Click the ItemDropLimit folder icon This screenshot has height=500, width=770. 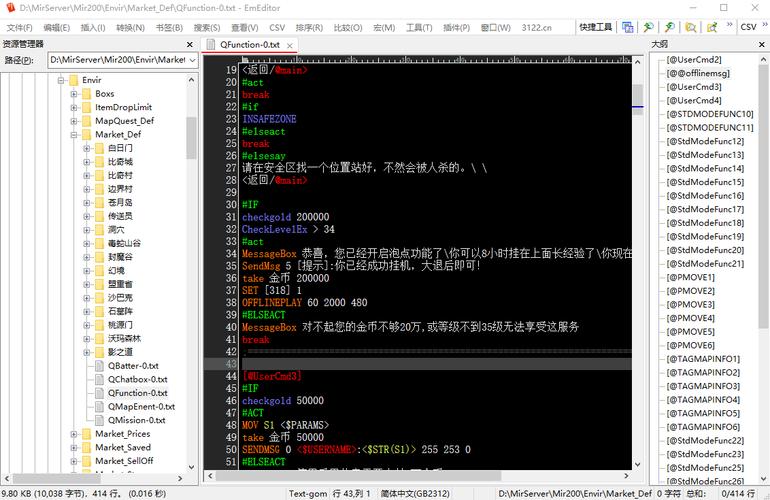87,108
